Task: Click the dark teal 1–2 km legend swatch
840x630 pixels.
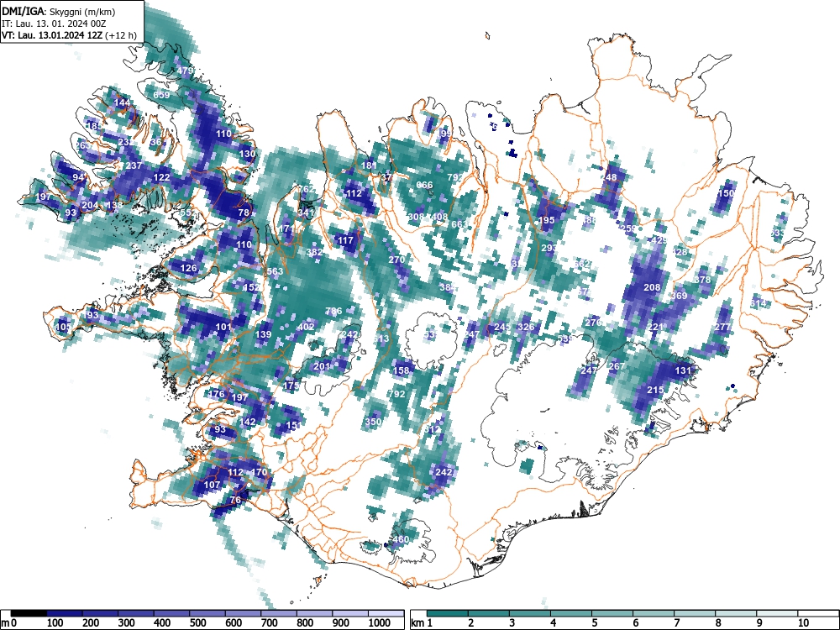Action: point(448,613)
